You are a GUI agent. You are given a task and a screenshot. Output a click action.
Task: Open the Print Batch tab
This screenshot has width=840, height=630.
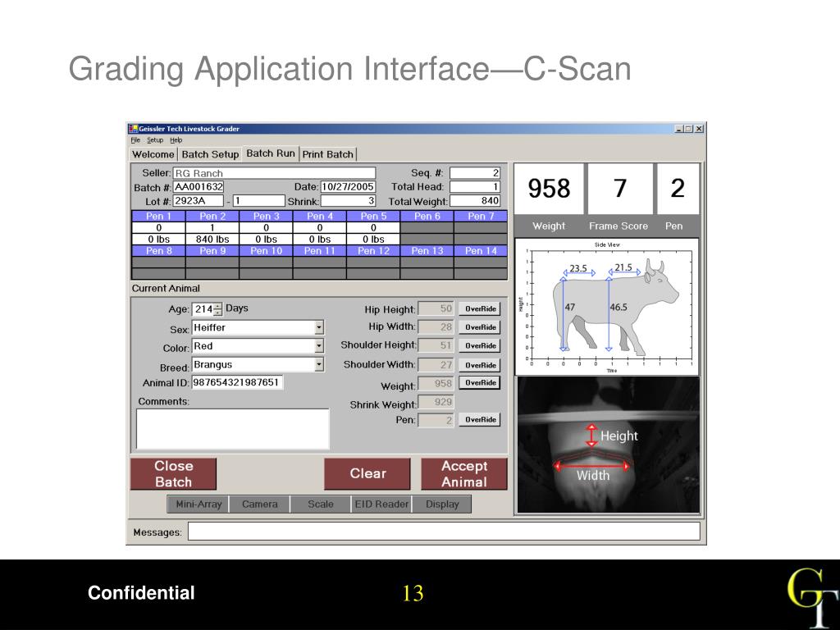328,154
